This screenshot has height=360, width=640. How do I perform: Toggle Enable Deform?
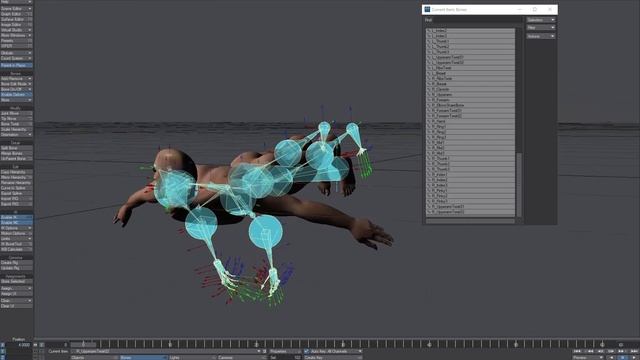16,94
